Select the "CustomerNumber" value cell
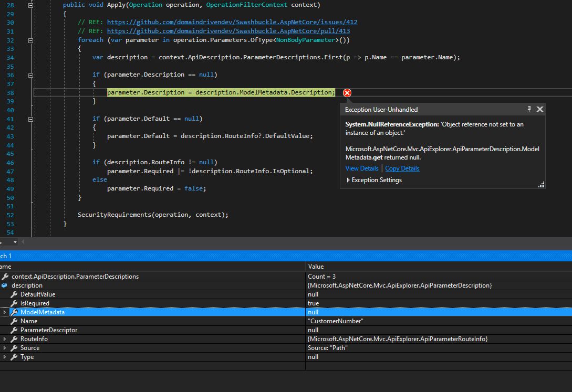The image size is (572, 392). click(439, 321)
